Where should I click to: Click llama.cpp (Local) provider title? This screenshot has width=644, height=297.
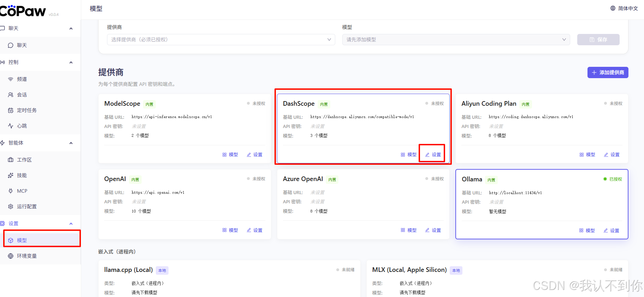coord(129,270)
